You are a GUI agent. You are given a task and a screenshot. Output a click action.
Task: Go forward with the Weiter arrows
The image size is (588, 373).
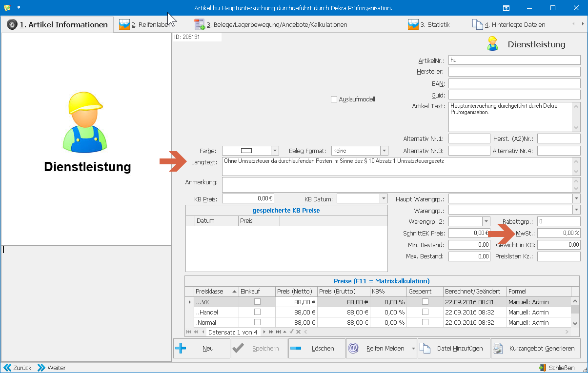(x=52, y=368)
